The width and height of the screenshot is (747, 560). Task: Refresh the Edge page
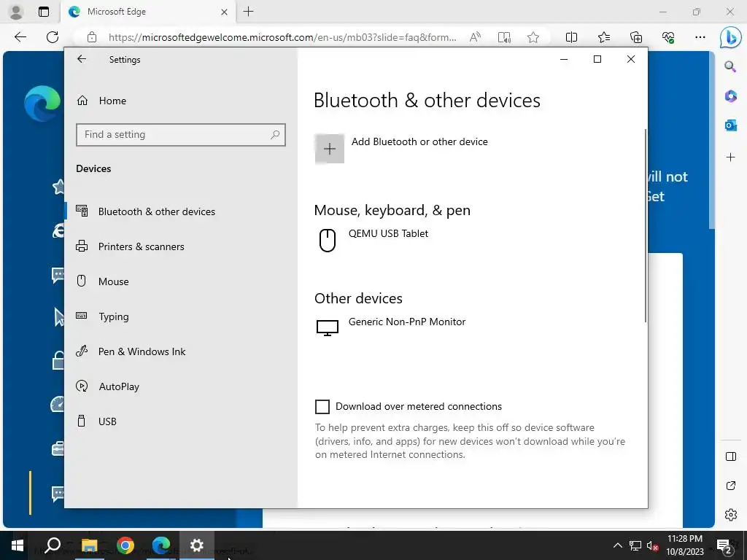click(x=53, y=37)
